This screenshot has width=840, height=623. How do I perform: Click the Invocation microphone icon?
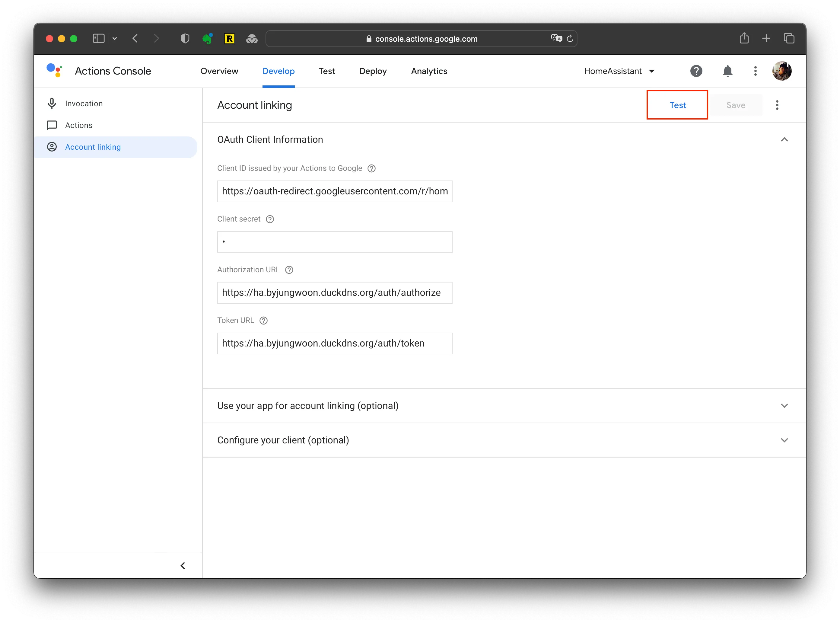pyautogui.click(x=52, y=103)
